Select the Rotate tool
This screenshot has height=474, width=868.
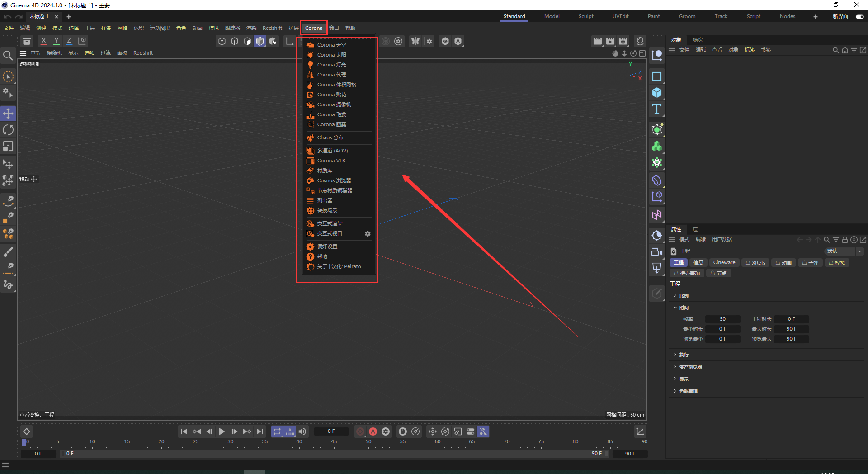click(8, 130)
